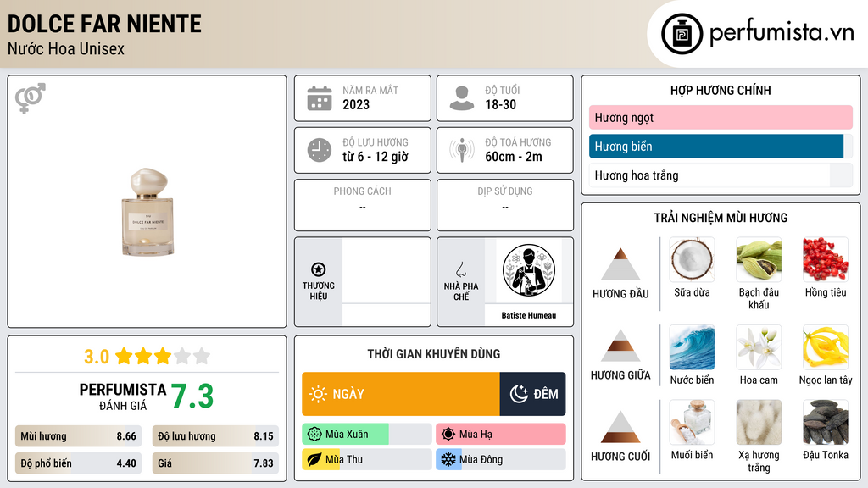Click the DOLCE FAR NIENTE title
The height and width of the screenshot is (488, 868).
pyautogui.click(x=104, y=25)
